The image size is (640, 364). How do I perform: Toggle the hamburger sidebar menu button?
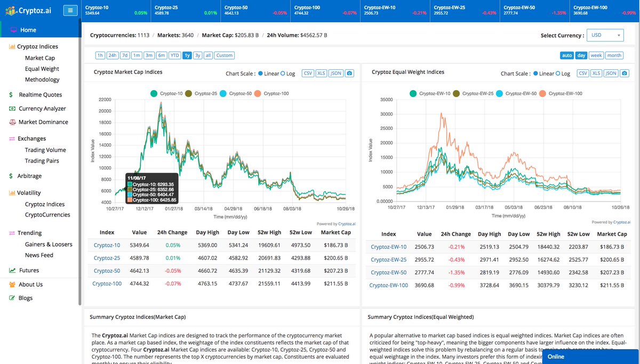(x=70, y=10)
